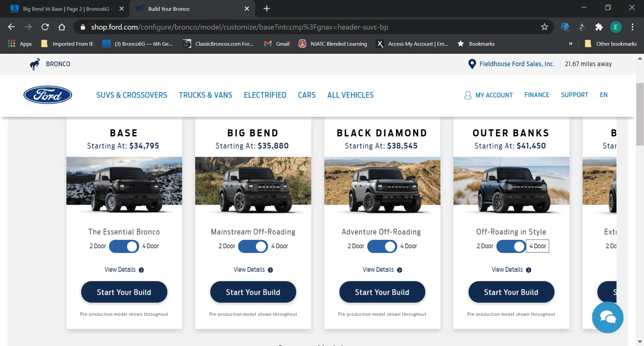This screenshot has height=346, width=644.
Task: Click the My Account person icon
Action: (467, 95)
